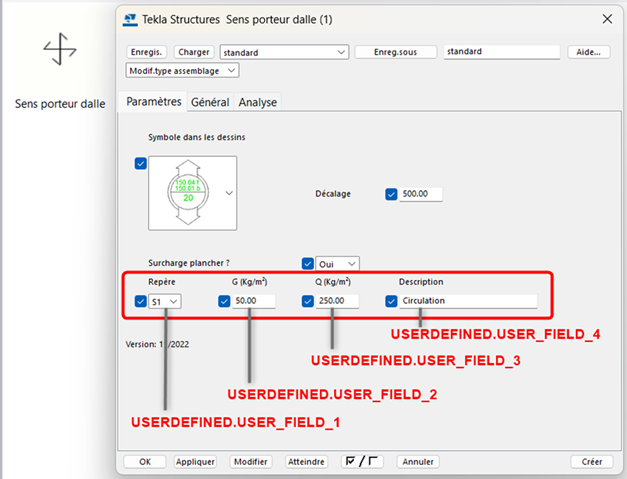The height and width of the screenshot is (479, 627).
Task: Open the standard saved settings dropdown
Action: point(284,52)
